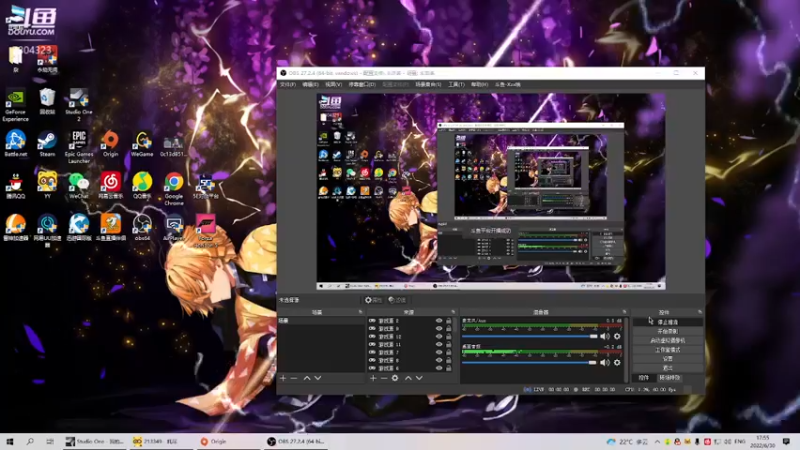The image size is (800, 450).
Task: Open the 文件(F) menu in OBS
Action: click(x=288, y=84)
